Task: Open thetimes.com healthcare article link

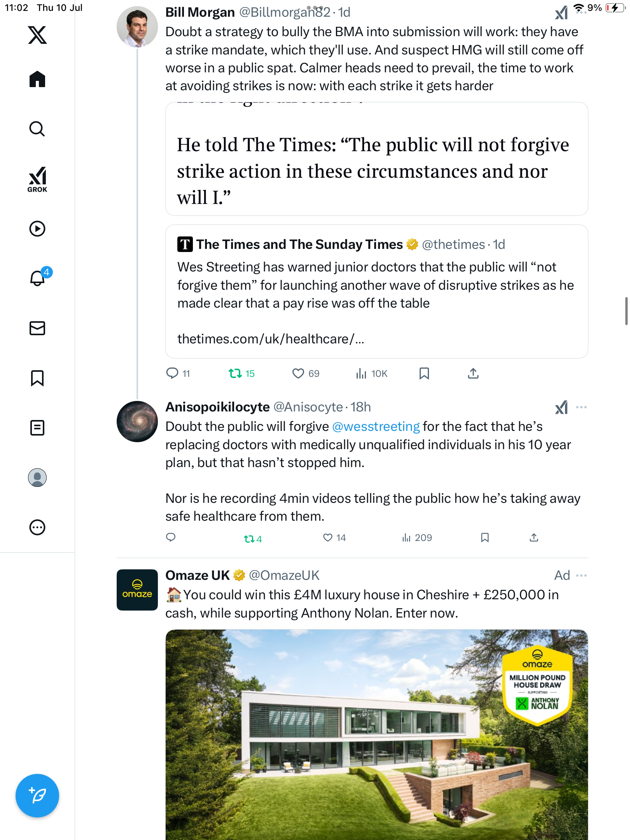Action: tap(271, 339)
